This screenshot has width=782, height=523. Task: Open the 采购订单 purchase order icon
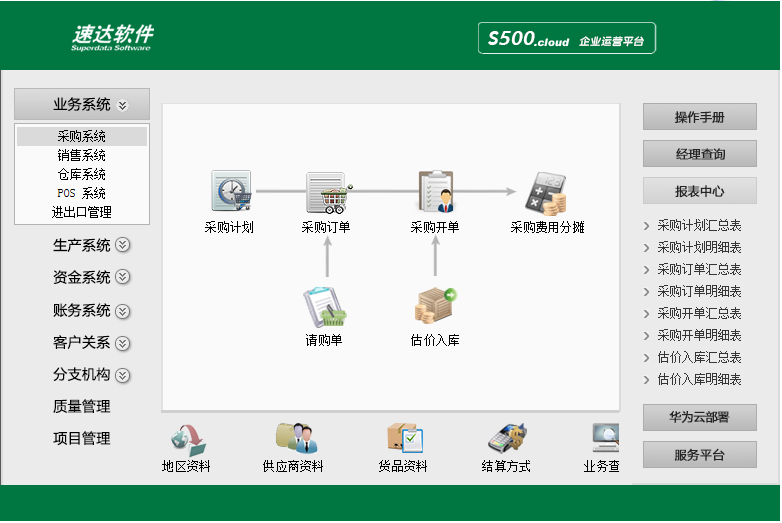coord(329,192)
